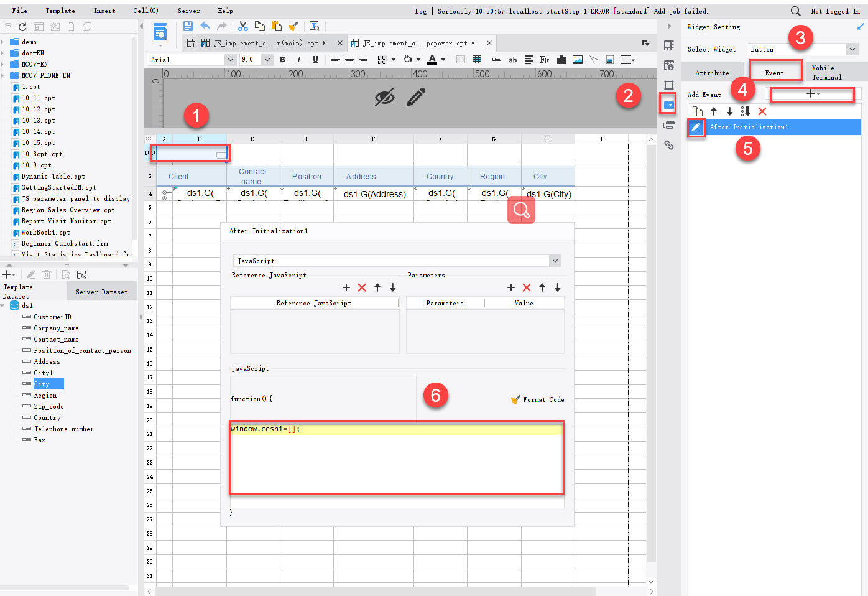Screen dimensions: 868x596
Task: Insert a chart using the chart icon
Action: (561, 59)
